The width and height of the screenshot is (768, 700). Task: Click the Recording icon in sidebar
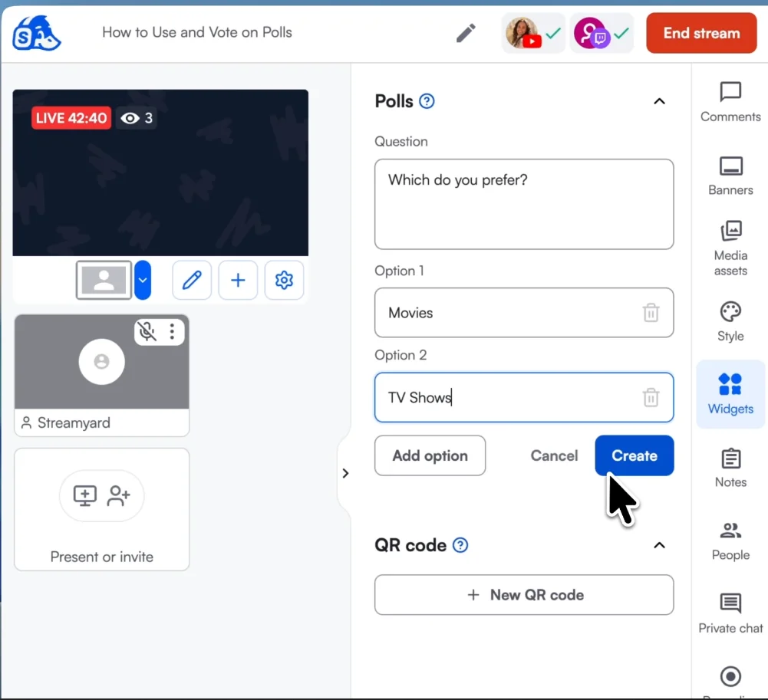[730, 677]
